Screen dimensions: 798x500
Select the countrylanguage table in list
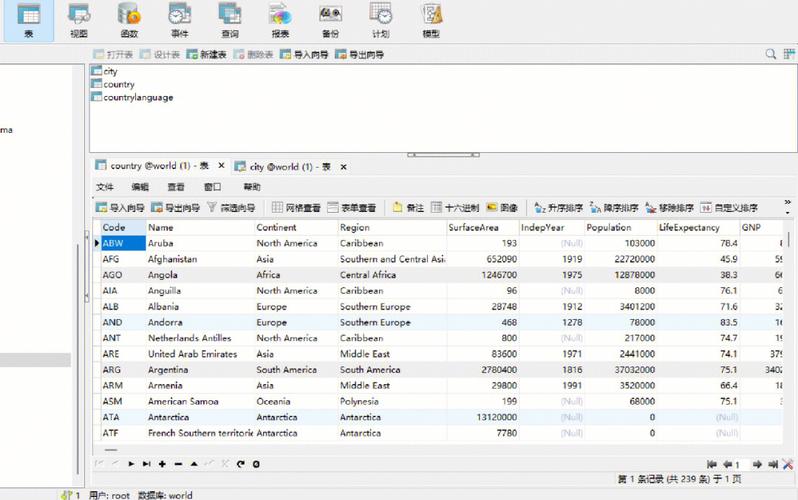click(x=138, y=98)
